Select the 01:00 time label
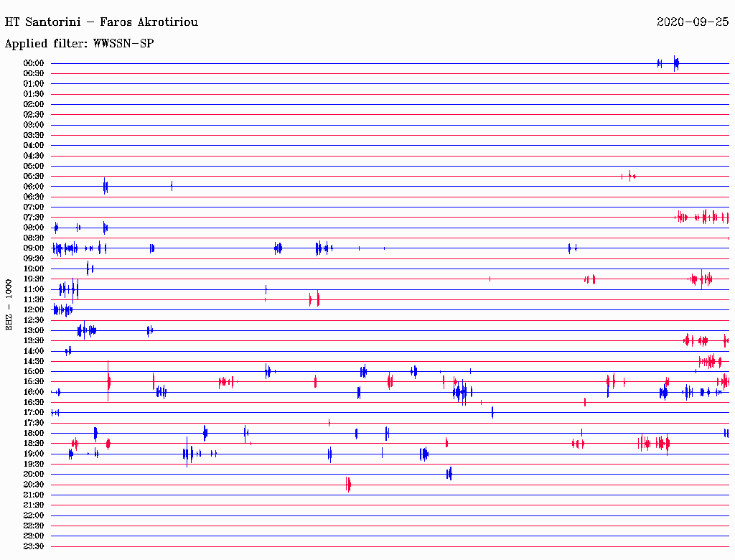Viewport: 735px width, 560px height. point(34,84)
